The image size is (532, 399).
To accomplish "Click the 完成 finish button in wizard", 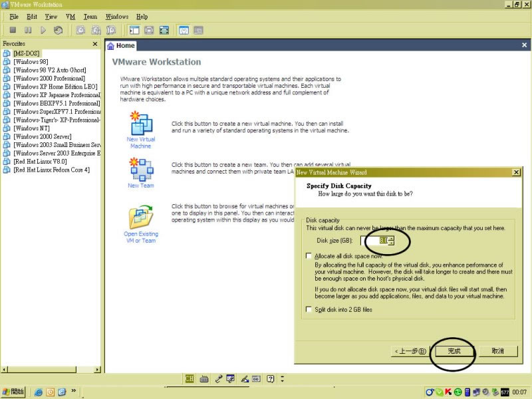I will tap(454, 351).
